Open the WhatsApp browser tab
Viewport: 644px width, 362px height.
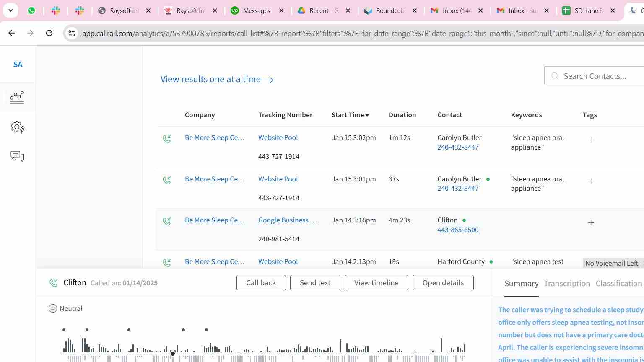31,10
